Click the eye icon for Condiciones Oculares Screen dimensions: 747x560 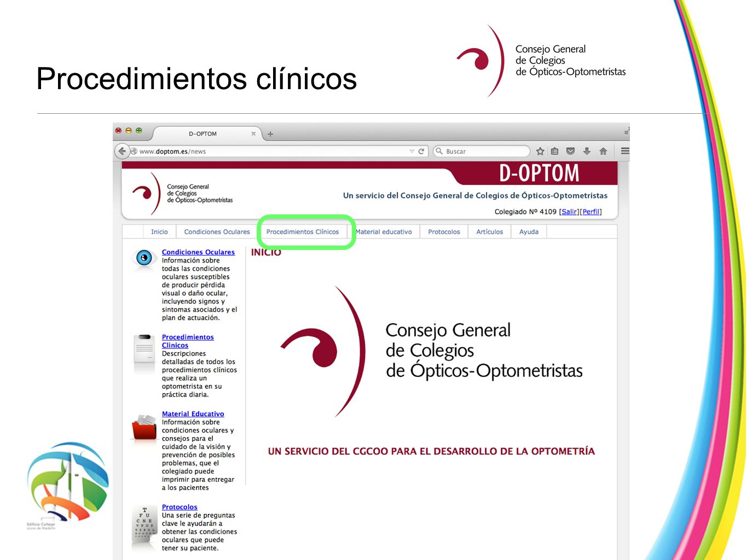coord(144,258)
